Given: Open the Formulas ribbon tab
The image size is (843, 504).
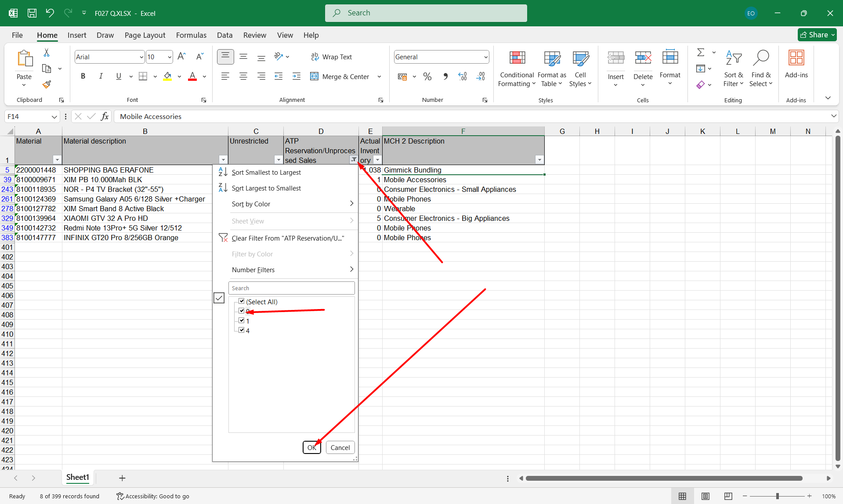Looking at the screenshot, I should (191, 35).
